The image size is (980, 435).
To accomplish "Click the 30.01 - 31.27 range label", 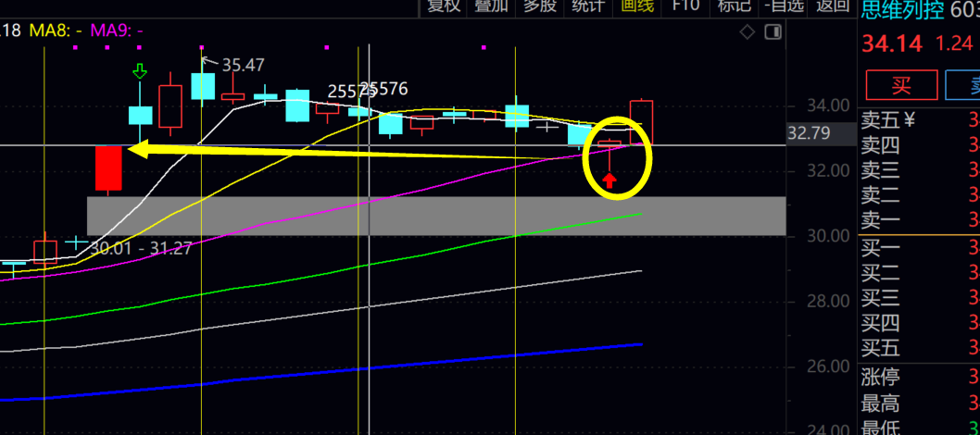I will point(141,248).
